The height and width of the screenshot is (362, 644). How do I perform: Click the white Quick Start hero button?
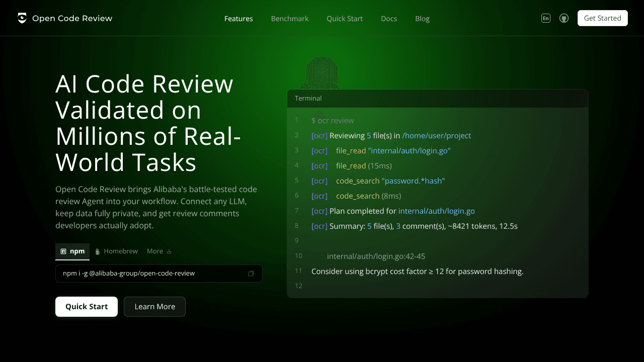click(x=87, y=307)
